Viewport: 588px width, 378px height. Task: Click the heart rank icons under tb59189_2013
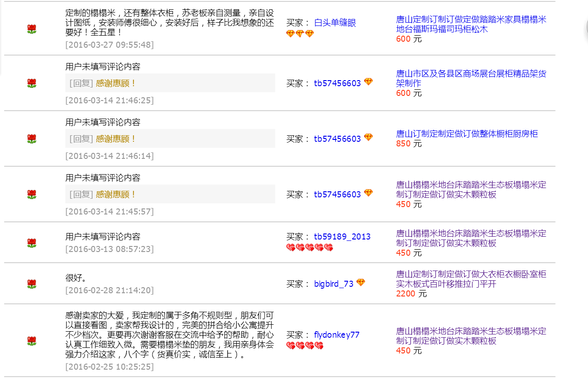pos(310,248)
